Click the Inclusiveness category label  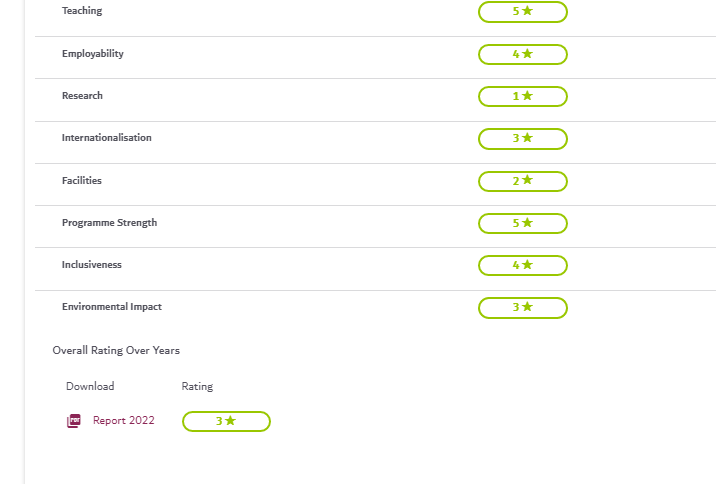coord(92,265)
